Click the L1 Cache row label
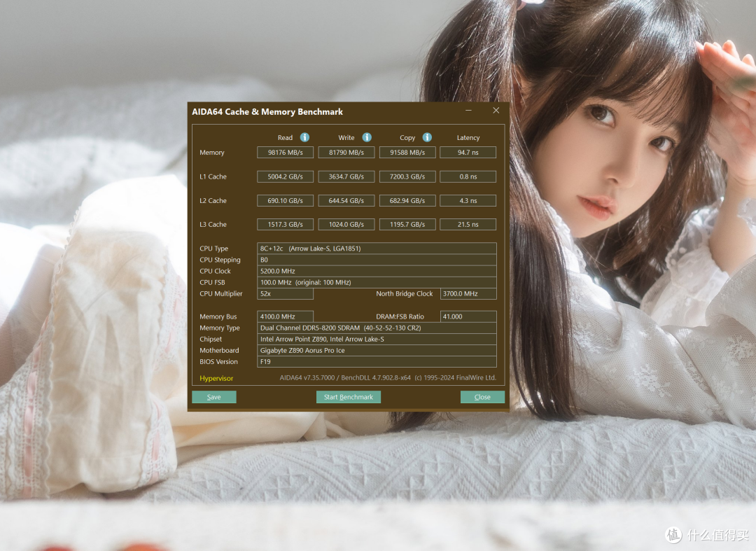The height and width of the screenshot is (551, 756). click(x=213, y=176)
